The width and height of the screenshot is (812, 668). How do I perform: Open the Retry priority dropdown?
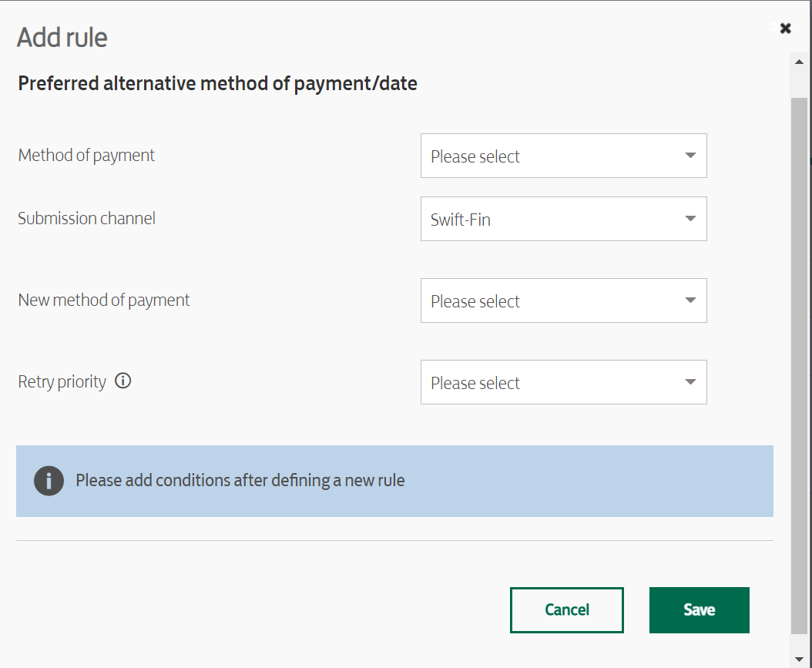click(563, 383)
